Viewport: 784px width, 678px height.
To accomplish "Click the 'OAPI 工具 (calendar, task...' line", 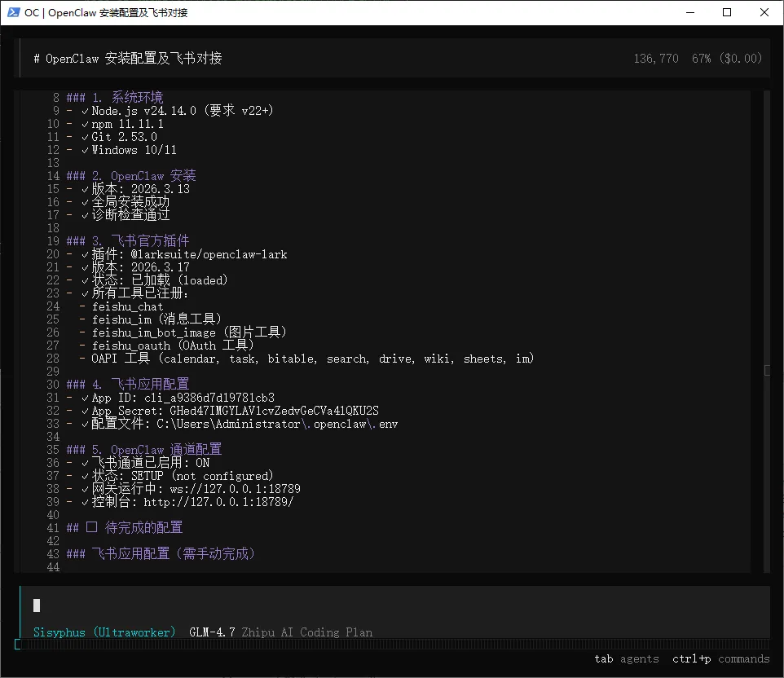I will 312,358.
